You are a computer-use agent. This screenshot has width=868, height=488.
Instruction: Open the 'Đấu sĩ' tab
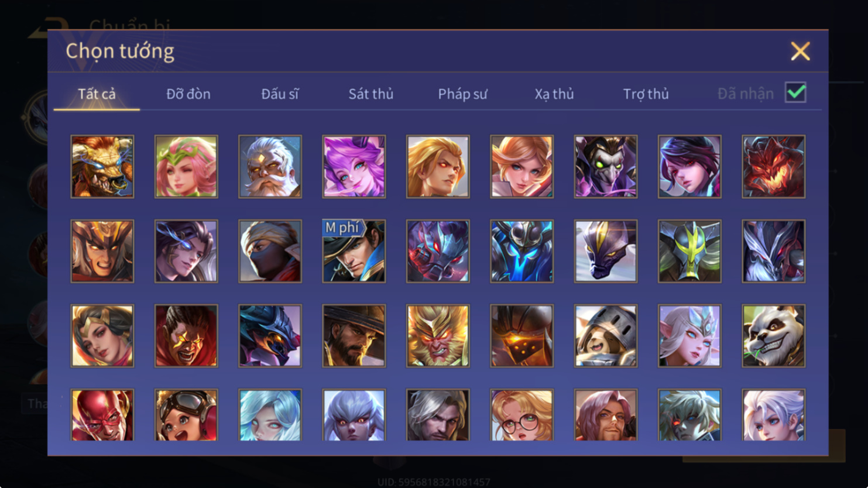280,94
